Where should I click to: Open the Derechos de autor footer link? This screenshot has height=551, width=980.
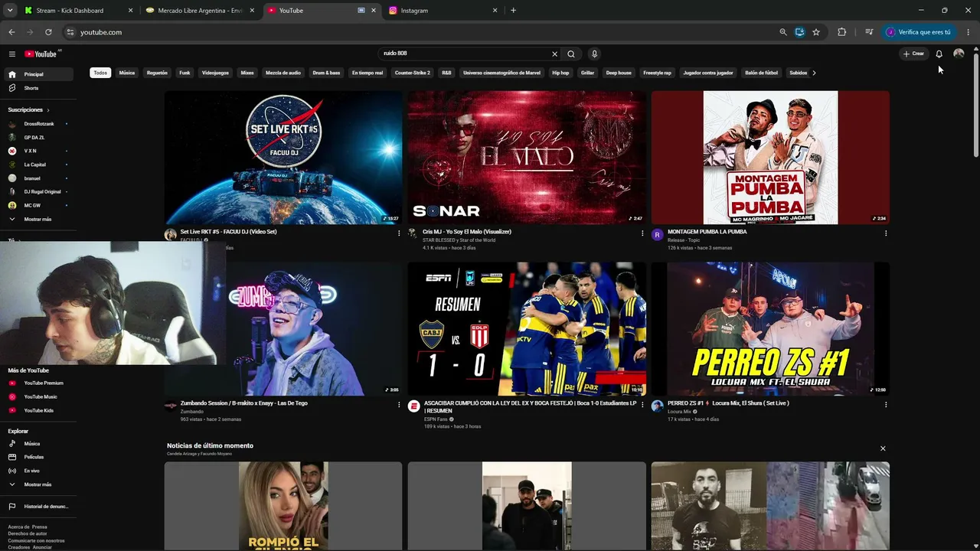pos(28,533)
